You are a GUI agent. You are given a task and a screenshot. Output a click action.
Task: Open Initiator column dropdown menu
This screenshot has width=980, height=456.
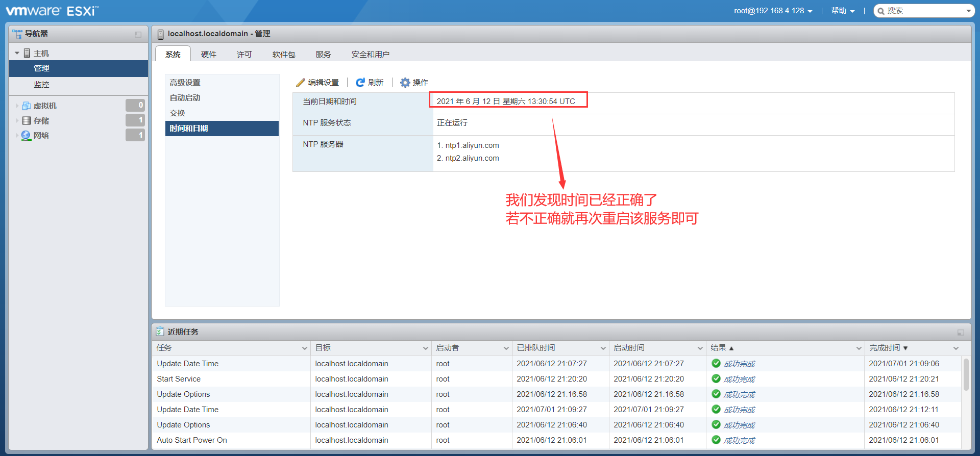coord(506,348)
